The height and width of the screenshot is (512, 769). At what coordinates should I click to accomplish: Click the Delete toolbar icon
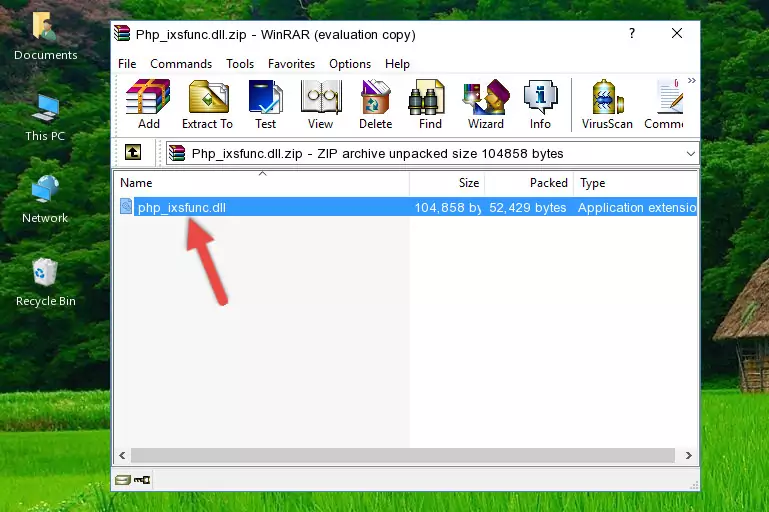[x=375, y=104]
